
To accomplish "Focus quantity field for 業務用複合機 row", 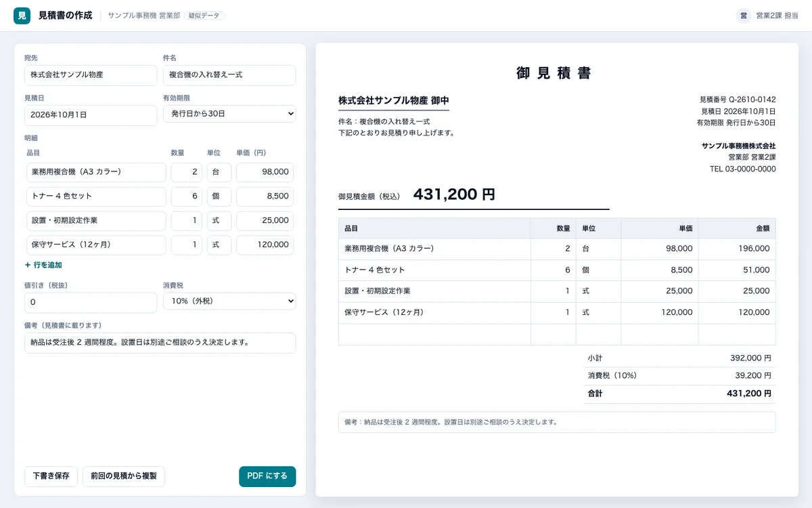I will 187,172.
